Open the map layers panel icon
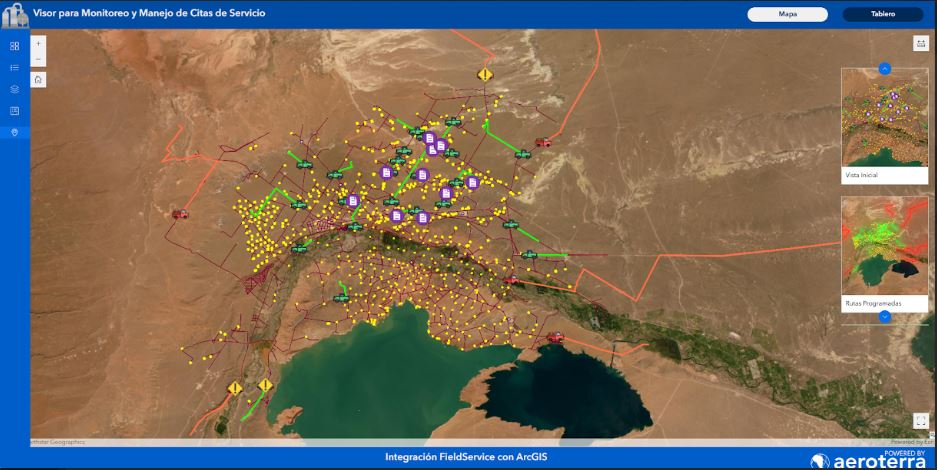 pyautogui.click(x=14, y=89)
